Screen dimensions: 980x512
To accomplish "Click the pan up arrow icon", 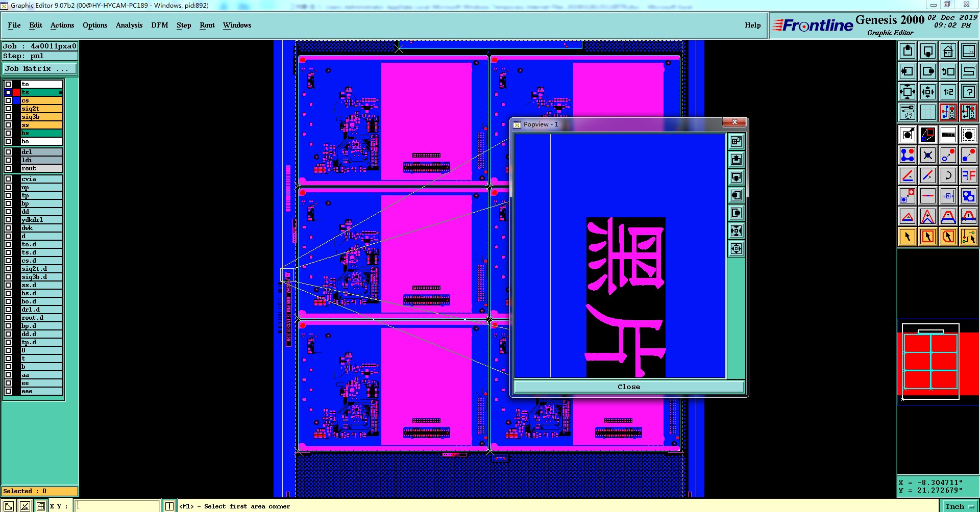I will pyautogui.click(x=908, y=51).
